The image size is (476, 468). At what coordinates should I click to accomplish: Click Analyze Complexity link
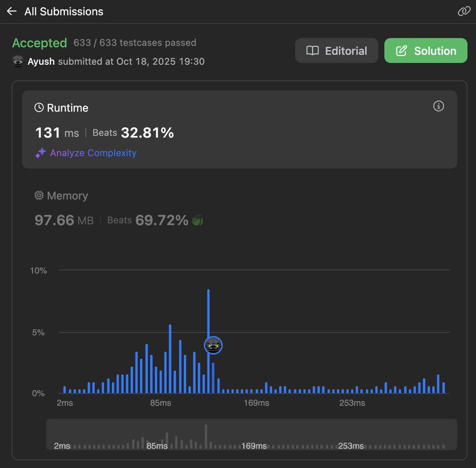point(93,153)
